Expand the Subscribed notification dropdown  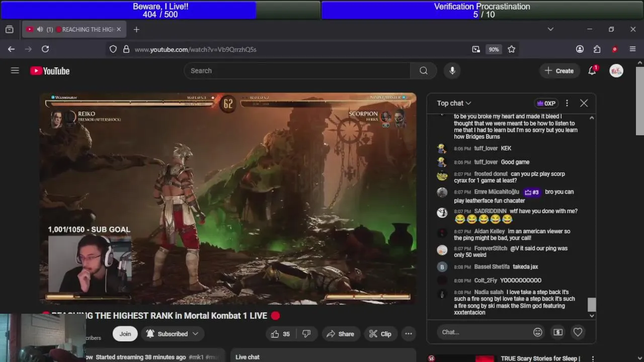pyautogui.click(x=173, y=334)
